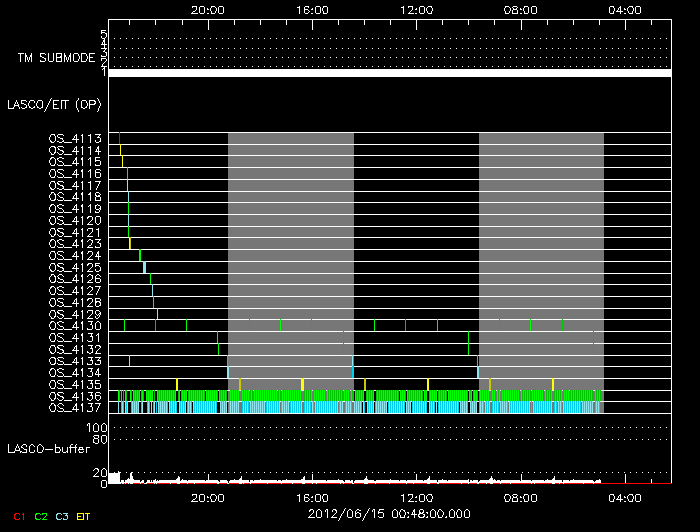Image resolution: width=700 pixels, height=532 pixels.
Task: Click the C3 legend label
Action: (62, 515)
